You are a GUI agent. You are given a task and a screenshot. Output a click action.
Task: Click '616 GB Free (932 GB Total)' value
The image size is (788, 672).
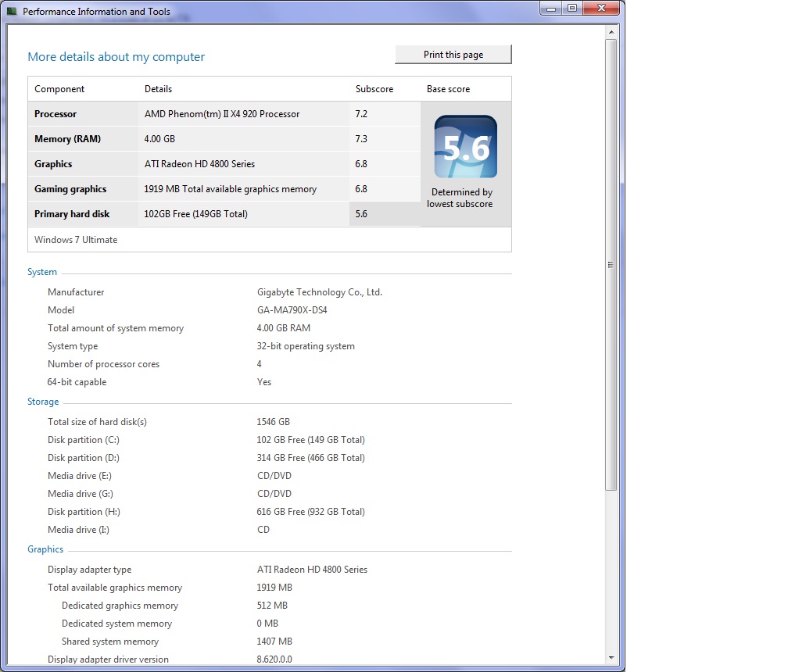[x=310, y=513]
